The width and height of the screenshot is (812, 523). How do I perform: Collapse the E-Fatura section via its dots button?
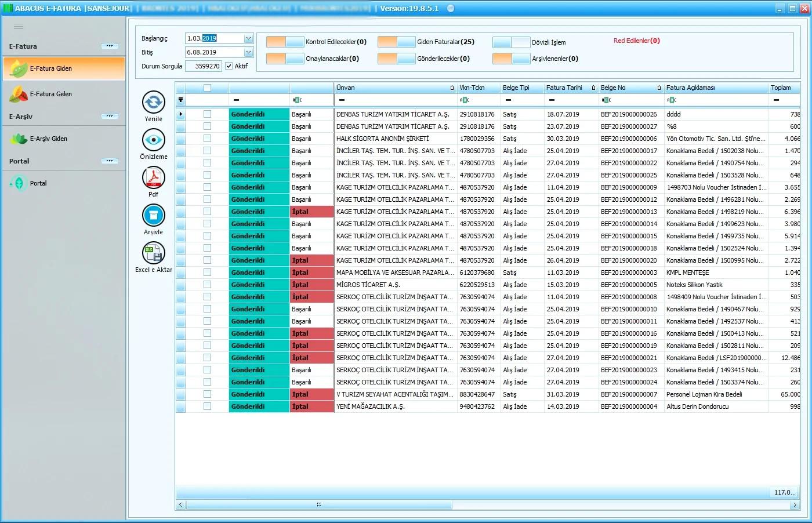tap(110, 46)
